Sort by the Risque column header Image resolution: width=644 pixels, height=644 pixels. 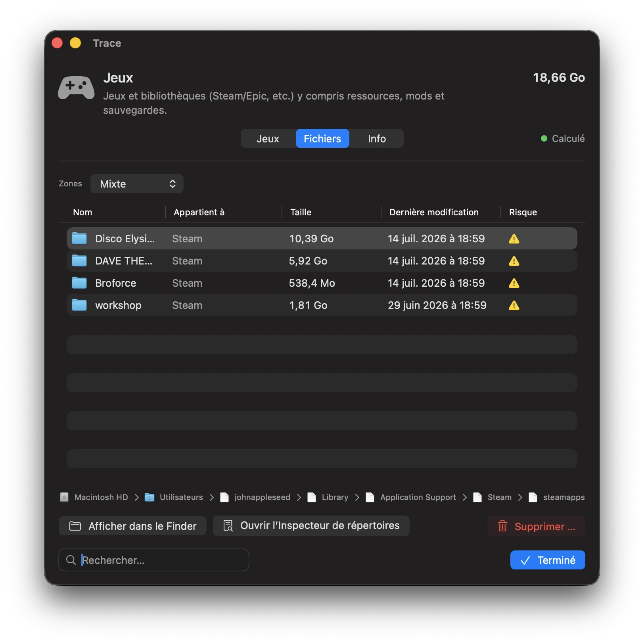pyautogui.click(x=523, y=212)
